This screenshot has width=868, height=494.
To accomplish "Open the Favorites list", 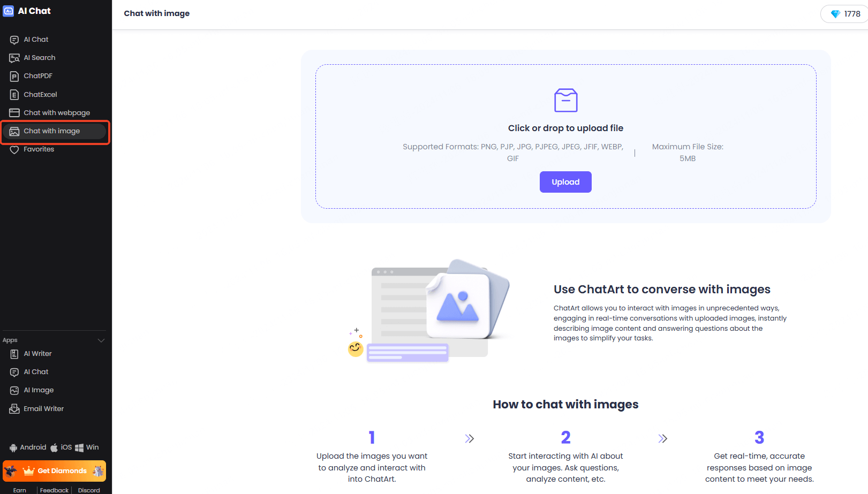I will [39, 149].
